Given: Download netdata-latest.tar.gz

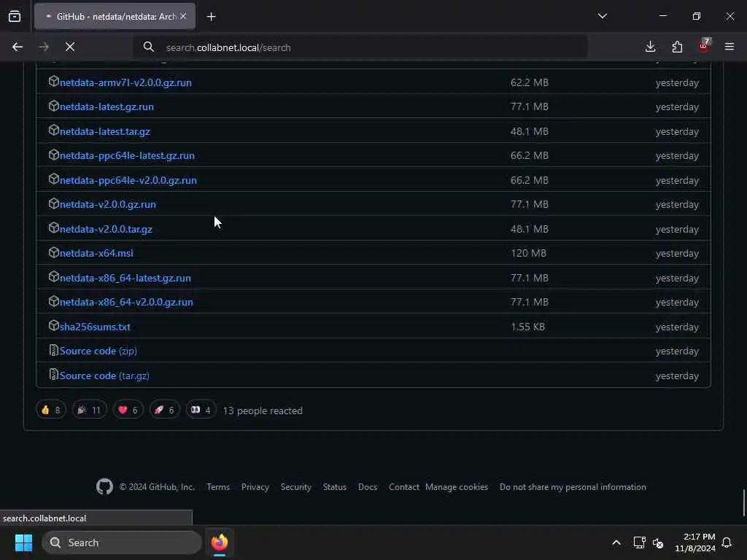Looking at the screenshot, I should [x=105, y=131].
